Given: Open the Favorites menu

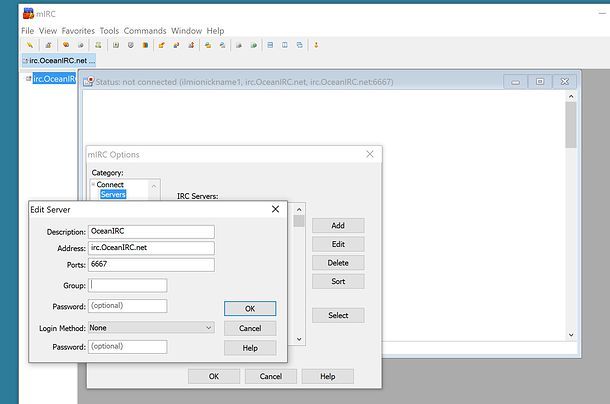Looking at the screenshot, I should click(x=78, y=31).
